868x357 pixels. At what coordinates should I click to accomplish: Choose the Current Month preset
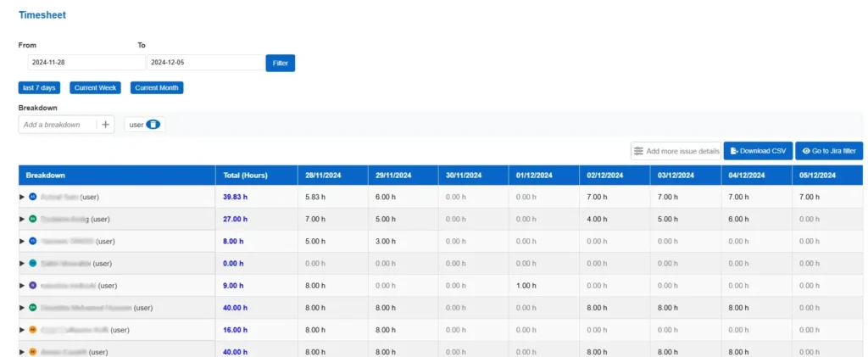(157, 88)
